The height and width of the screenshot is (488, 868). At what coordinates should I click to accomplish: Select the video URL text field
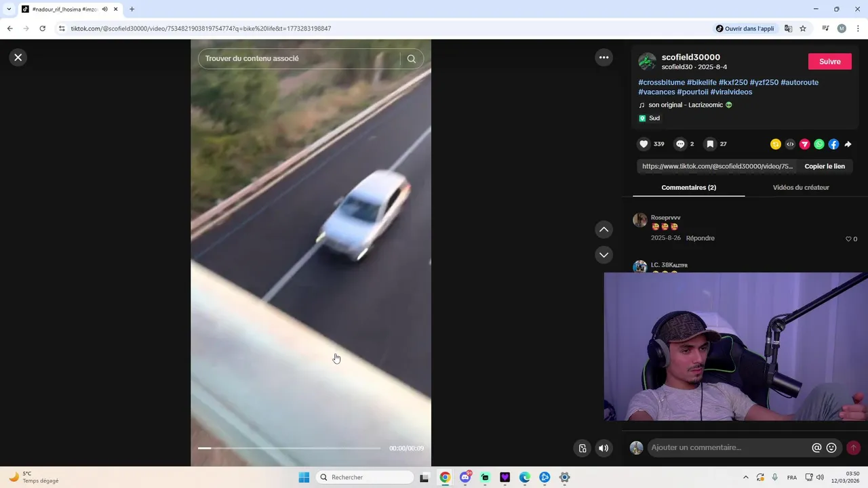(x=717, y=166)
